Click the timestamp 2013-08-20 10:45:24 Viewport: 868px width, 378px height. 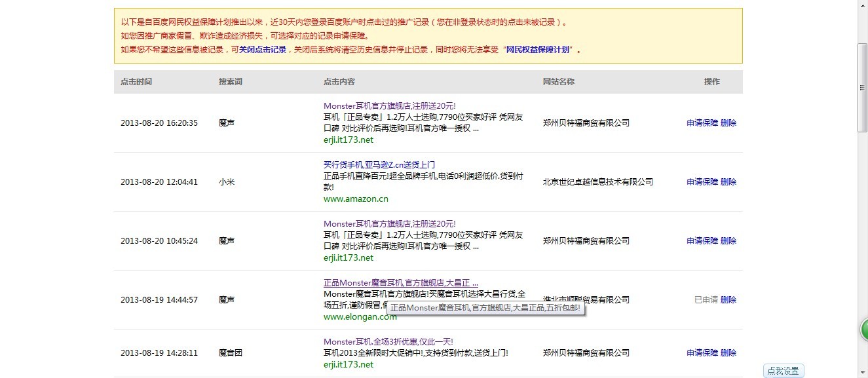point(159,241)
